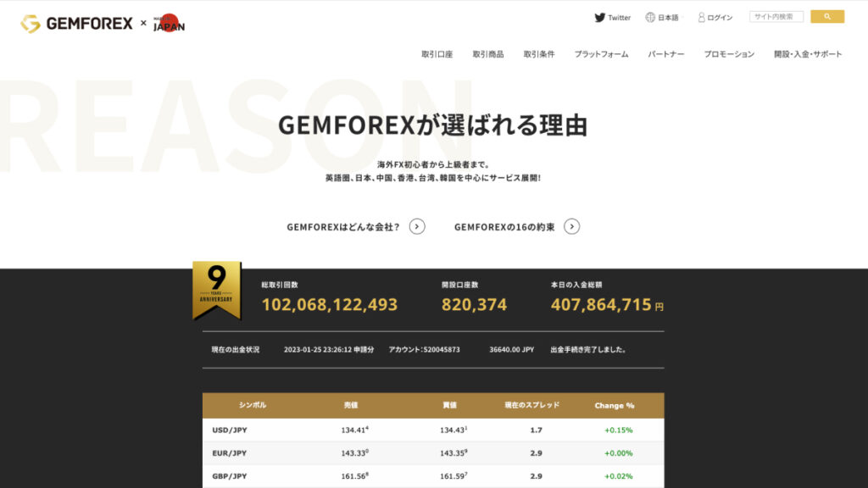The image size is (868, 488).
Task: Open the プラットフォーム menu
Action: tap(601, 54)
